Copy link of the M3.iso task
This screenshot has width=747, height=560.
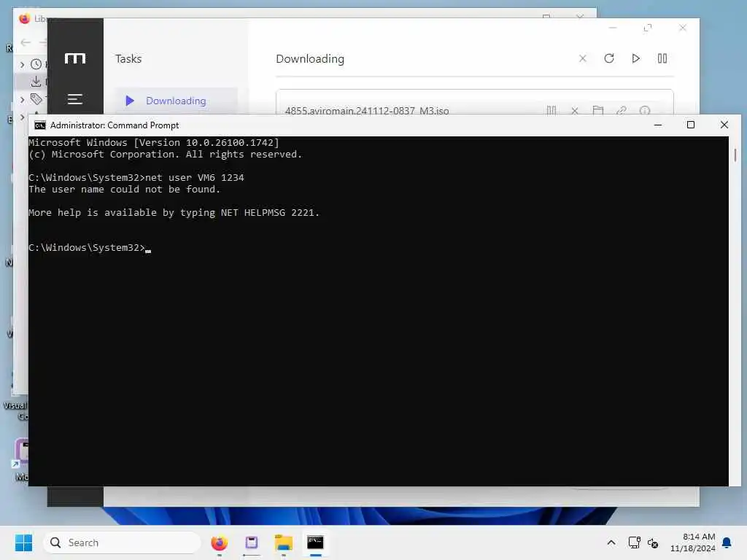[x=622, y=111]
